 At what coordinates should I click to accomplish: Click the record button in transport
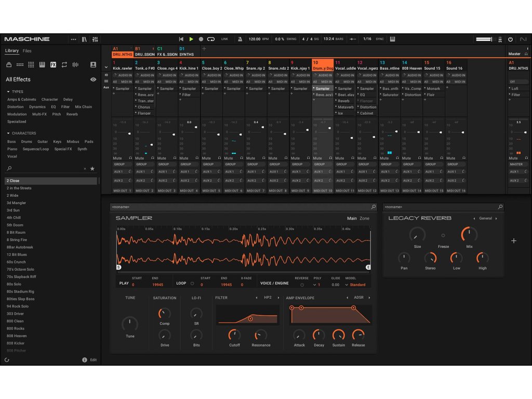tap(201, 39)
